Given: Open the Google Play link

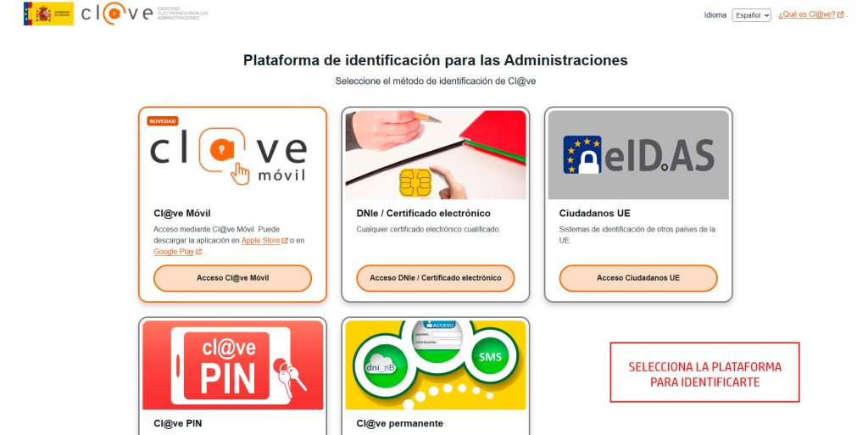Looking at the screenshot, I should click(x=174, y=252).
